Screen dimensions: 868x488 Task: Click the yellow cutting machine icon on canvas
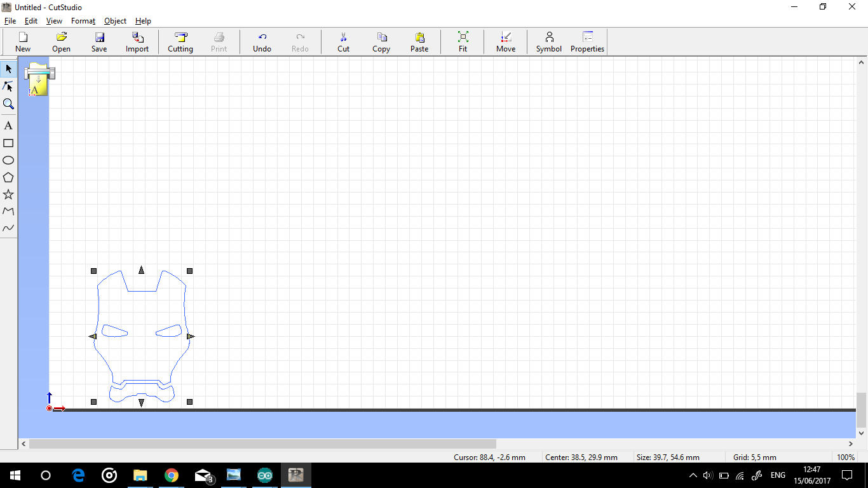[39, 79]
